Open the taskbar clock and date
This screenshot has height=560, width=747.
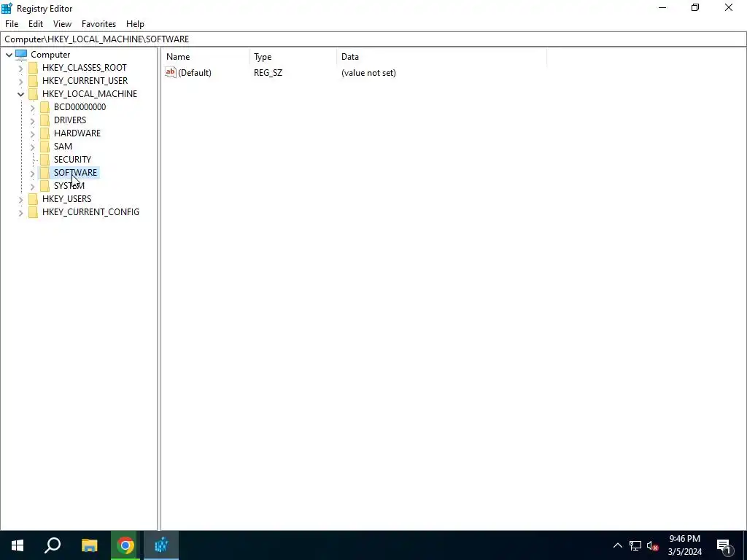(x=684, y=545)
